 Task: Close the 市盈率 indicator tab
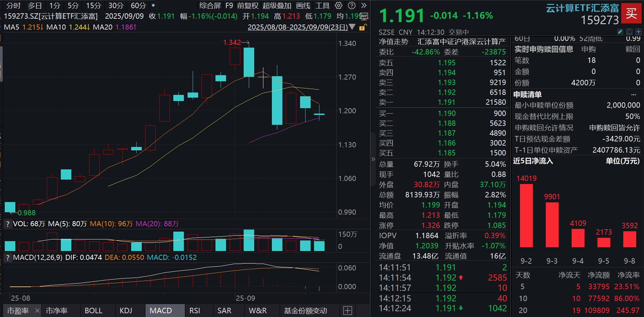pyautogui.click(x=37, y=311)
